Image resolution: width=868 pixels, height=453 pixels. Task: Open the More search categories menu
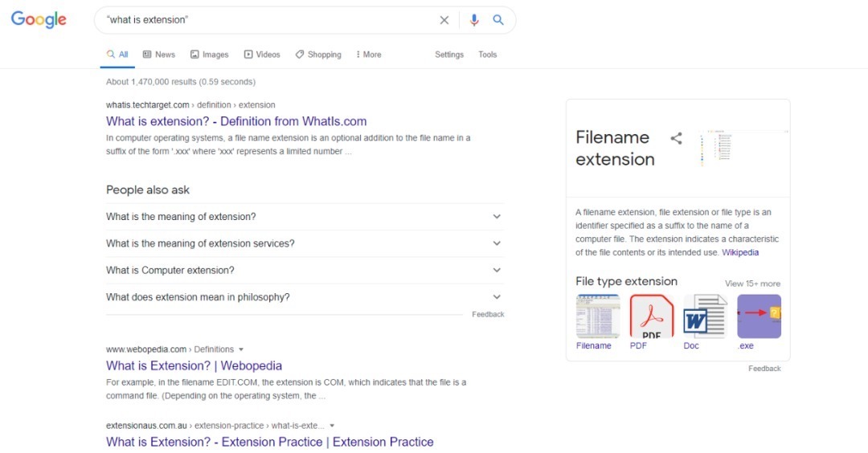[368, 55]
